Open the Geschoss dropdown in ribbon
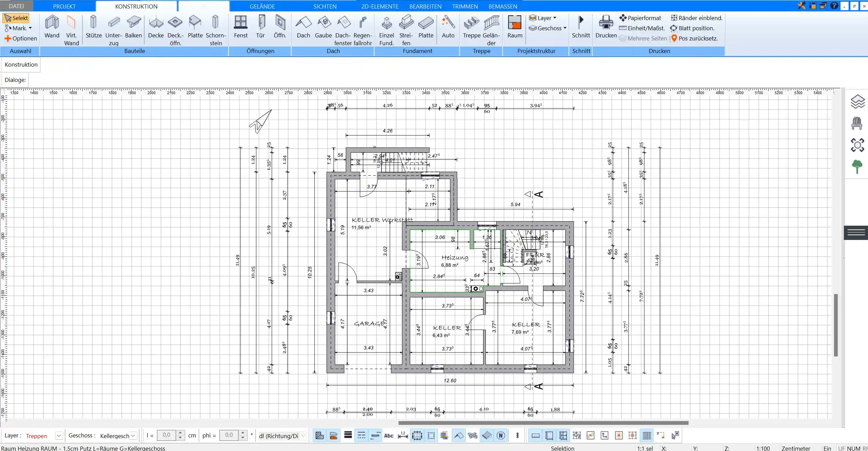Image resolution: width=868 pixels, height=451 pixels. click(x=548, y=28)
